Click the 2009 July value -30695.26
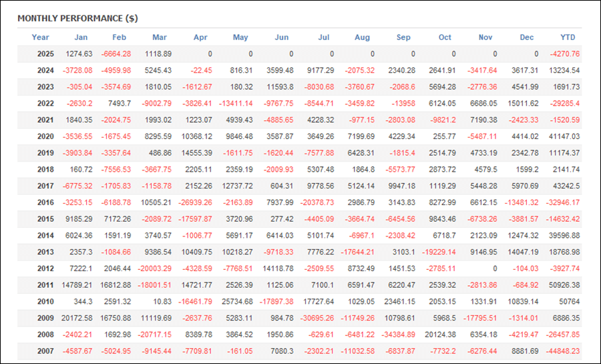The height and width of the screenshot is (364, 601). [x=317, y=318]
